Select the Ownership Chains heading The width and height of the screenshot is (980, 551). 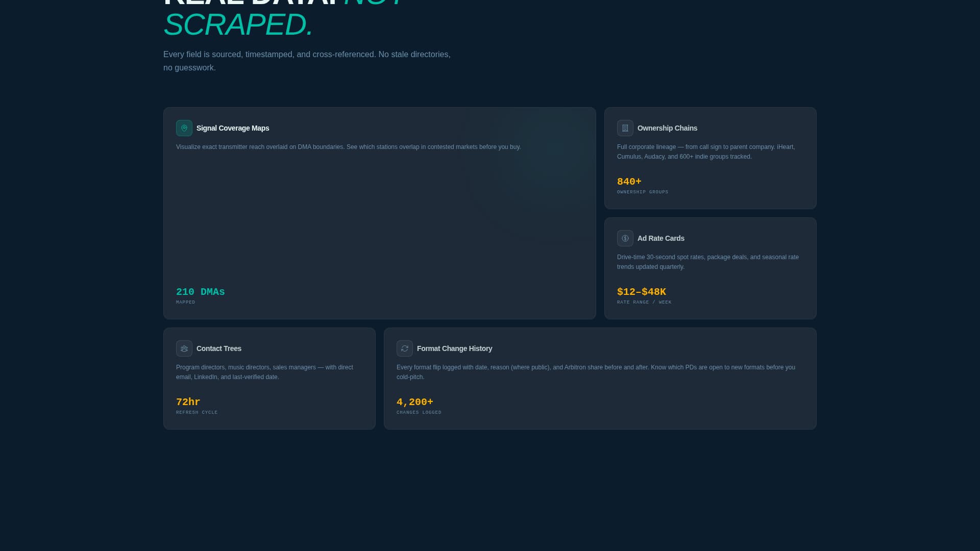667,128
